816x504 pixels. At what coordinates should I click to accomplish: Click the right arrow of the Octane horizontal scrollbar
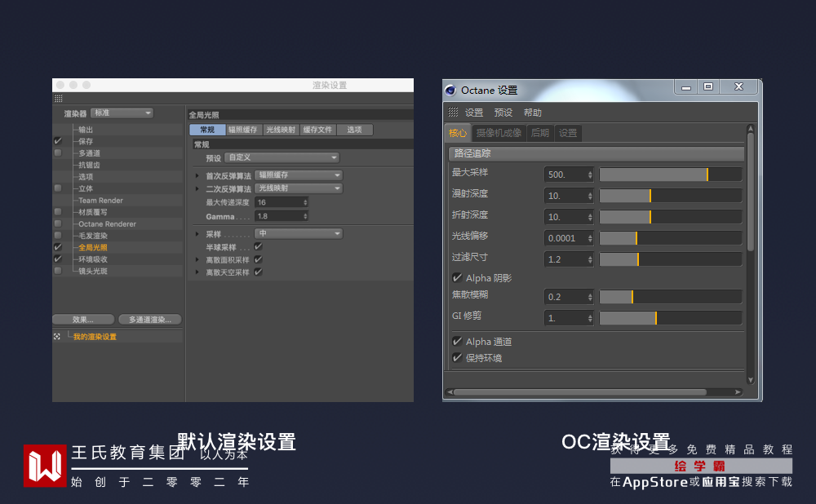(738, 392)
